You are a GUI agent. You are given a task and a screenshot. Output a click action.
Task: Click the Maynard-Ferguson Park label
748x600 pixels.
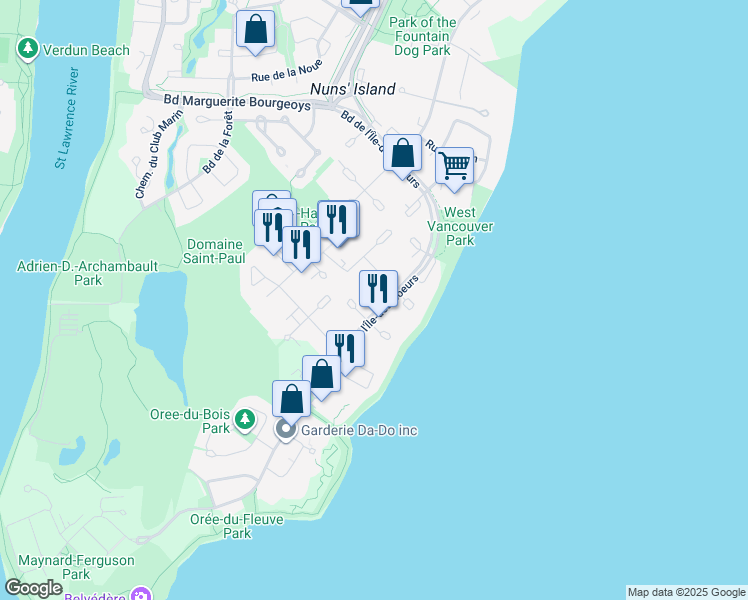tap(76, 567)
